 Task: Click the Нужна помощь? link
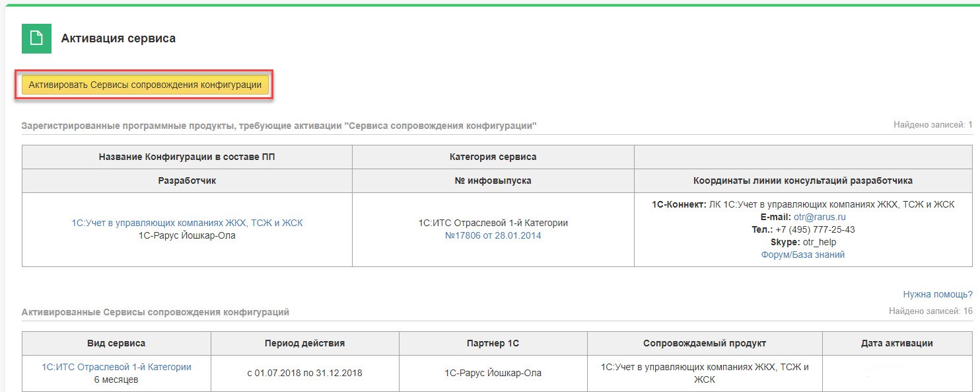pyautogui.click(x=938, y=294)
